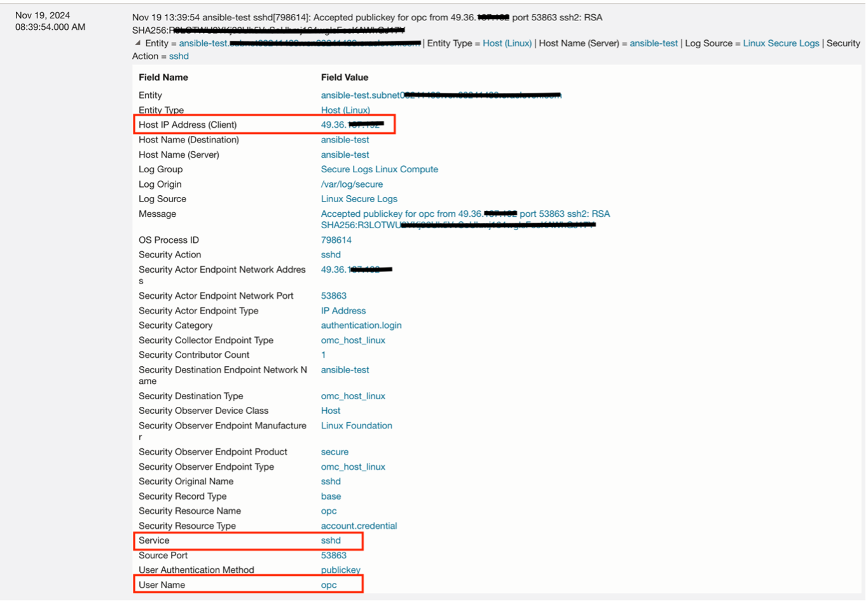Click the Log Origin field name
This screenshot has width=868, height=602.
[x=160, y=184]
